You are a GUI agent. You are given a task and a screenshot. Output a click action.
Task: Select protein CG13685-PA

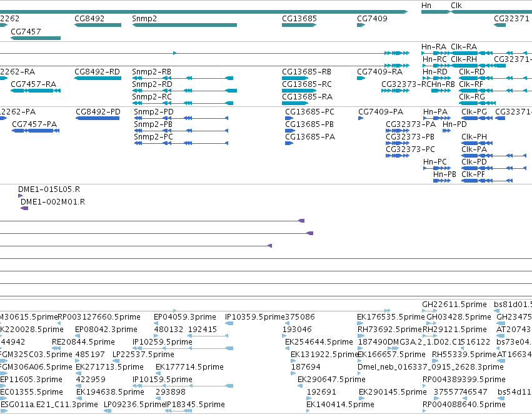point(310,137)
